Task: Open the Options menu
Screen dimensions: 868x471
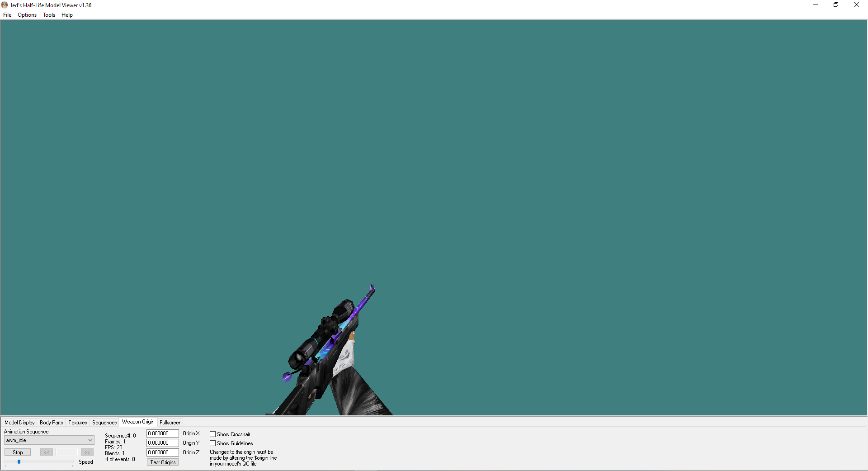Action: 27,15
